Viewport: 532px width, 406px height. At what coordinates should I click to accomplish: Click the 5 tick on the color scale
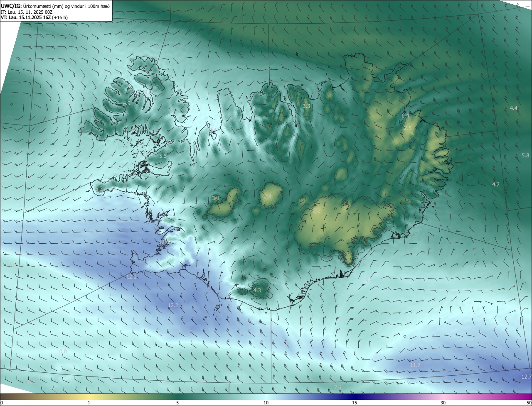coord(177,403)
